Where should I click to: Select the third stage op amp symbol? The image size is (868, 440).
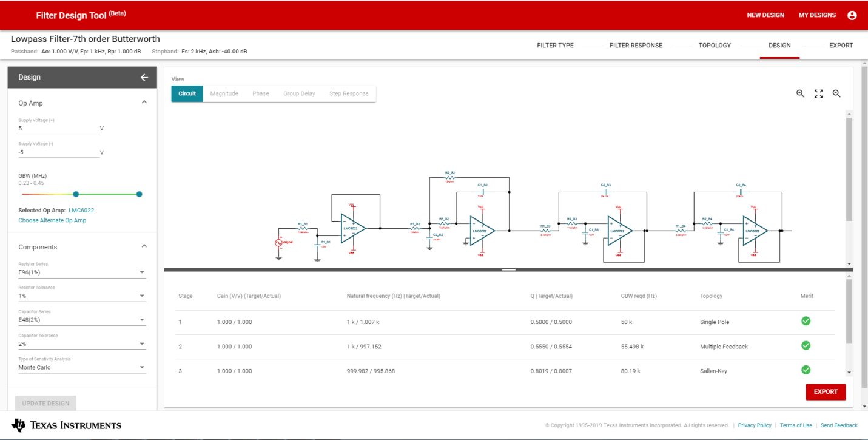coord(619,231)
